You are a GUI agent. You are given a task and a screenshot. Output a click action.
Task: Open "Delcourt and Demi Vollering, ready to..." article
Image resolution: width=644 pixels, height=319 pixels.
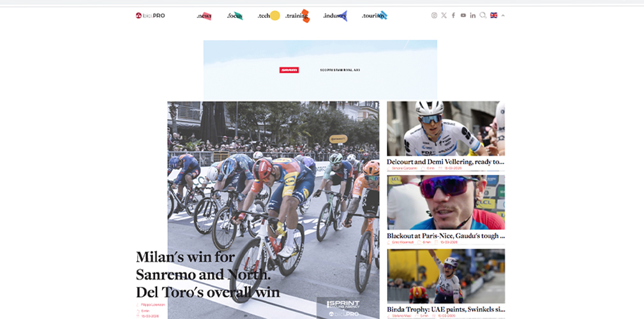(446, 162)
